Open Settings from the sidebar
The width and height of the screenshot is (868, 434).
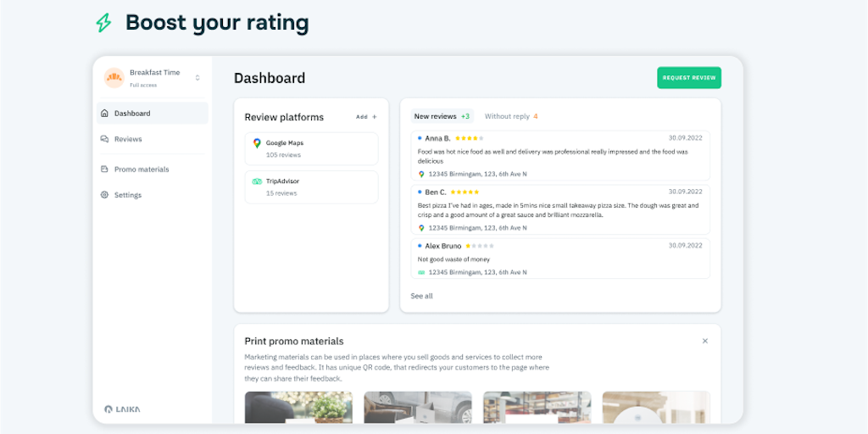point(128,195)
